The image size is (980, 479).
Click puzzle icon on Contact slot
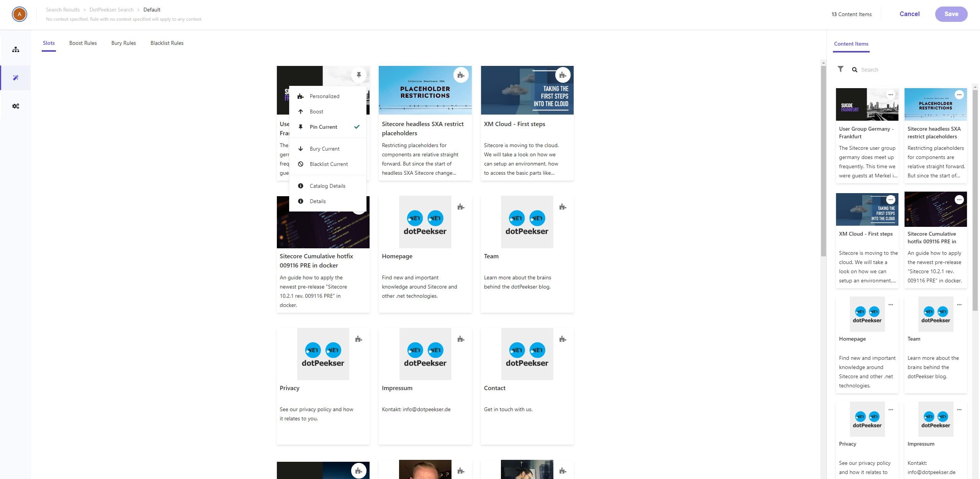coord(563,339)
